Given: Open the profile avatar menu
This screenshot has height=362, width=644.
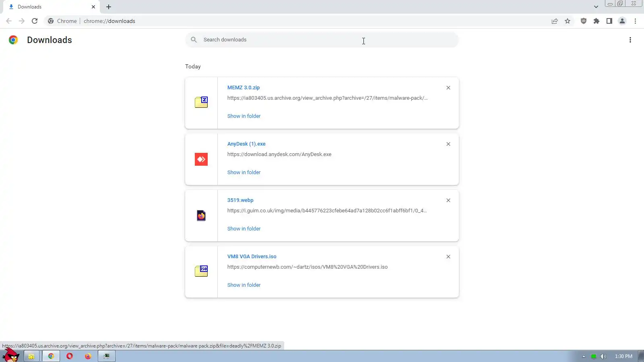Looking at the screenshot, I should [622, 21].
